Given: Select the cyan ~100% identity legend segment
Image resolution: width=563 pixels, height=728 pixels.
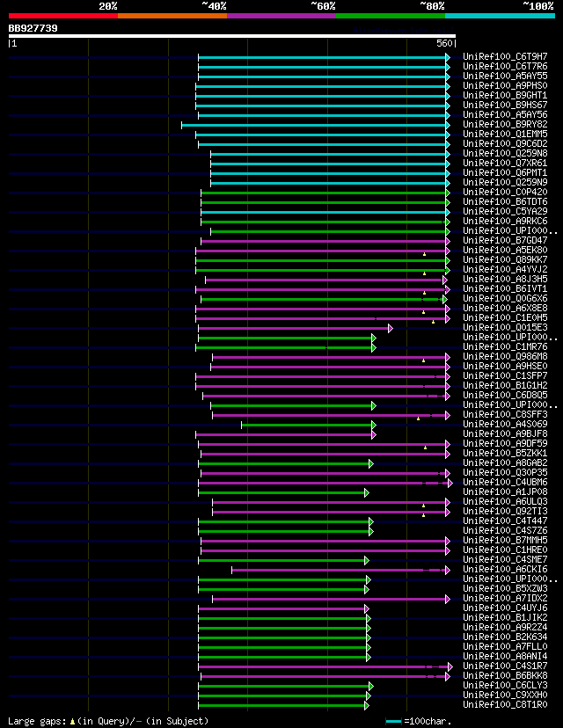Looking at the screenshot, I should point(500,16).
